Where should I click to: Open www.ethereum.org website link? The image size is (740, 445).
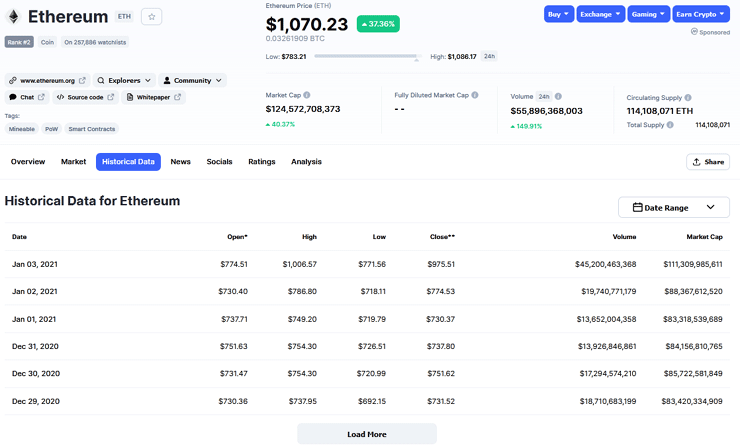tap(47, 81)
